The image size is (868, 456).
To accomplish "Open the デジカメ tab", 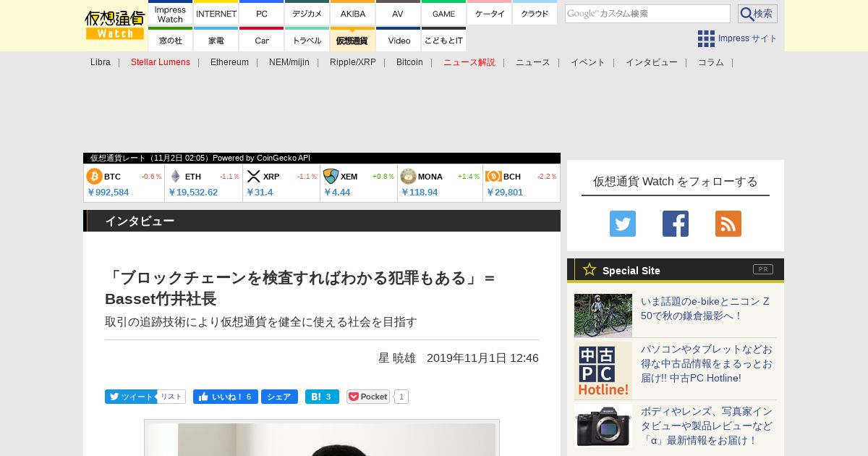I will click(307, 14).
